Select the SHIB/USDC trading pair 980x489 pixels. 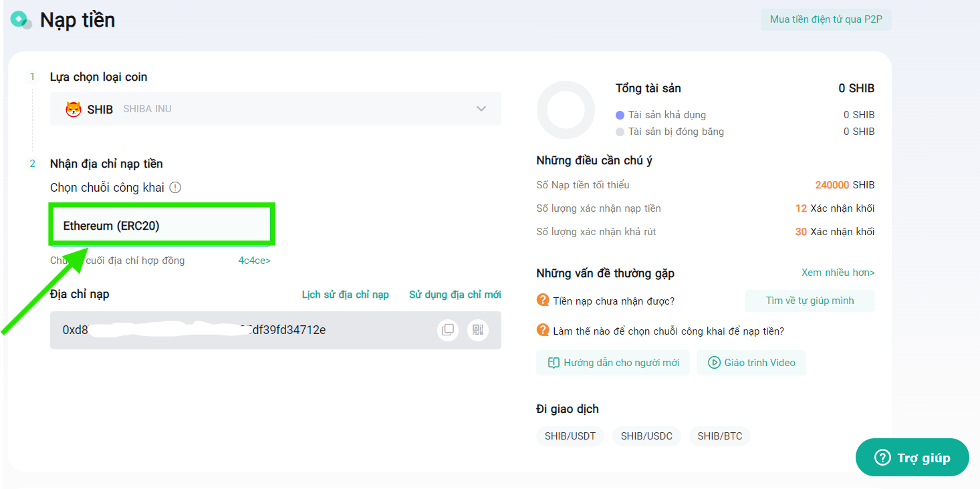[646, 436]
